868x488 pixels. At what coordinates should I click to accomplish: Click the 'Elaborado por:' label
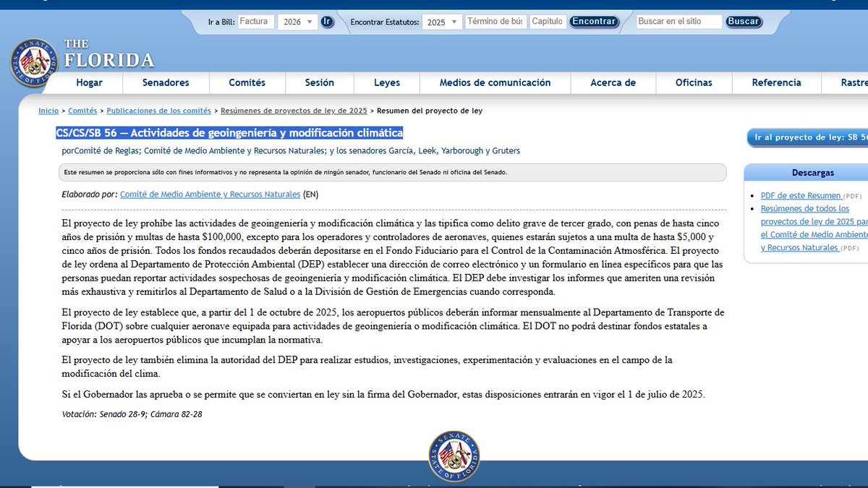(x=90, y=194)
